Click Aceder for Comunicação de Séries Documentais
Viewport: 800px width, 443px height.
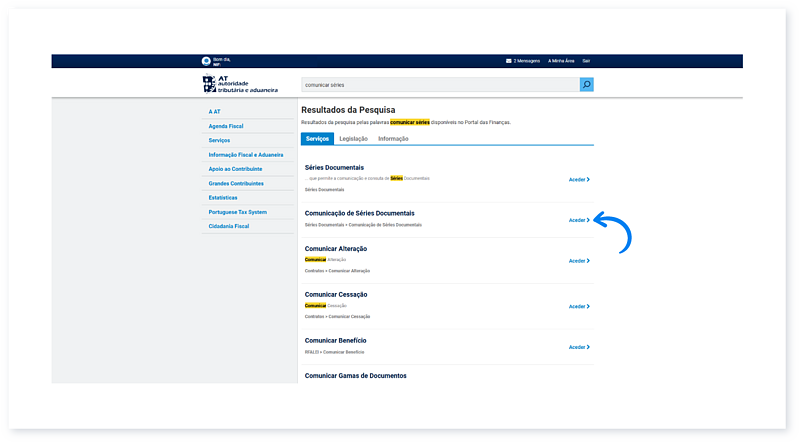(579, 220)
